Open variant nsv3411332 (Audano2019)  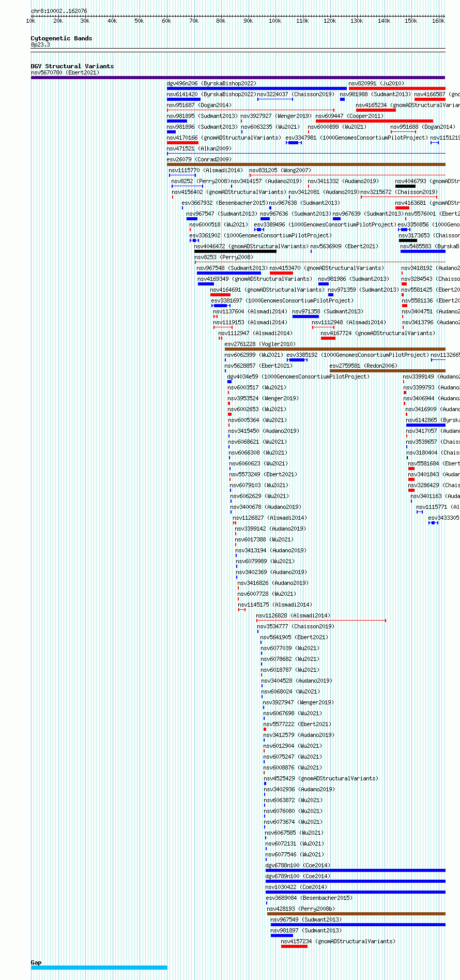tap(343, 181)
